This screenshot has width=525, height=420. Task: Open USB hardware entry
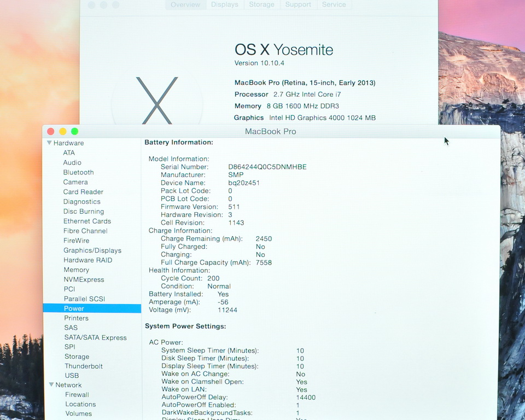(x=72, y=376)
